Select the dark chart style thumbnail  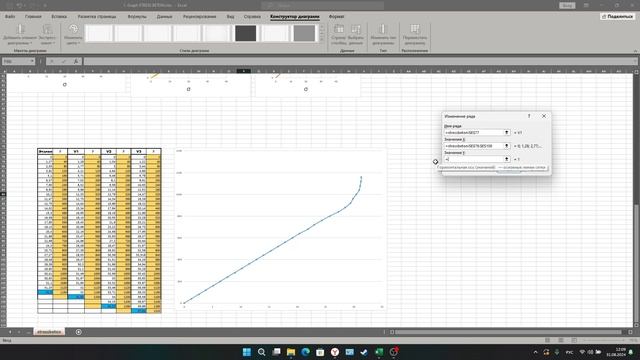[x=246, y=33]
